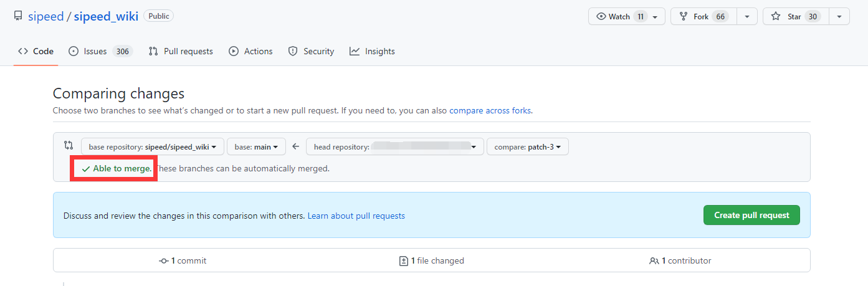
Task: Open the sipeed owner link
Action: pos(45,16)
